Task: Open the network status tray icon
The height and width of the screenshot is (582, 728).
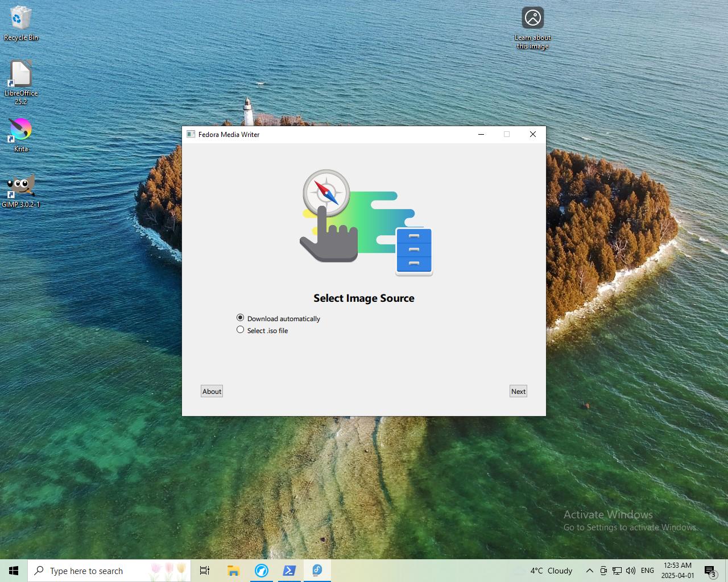Action: pos(617,571)
